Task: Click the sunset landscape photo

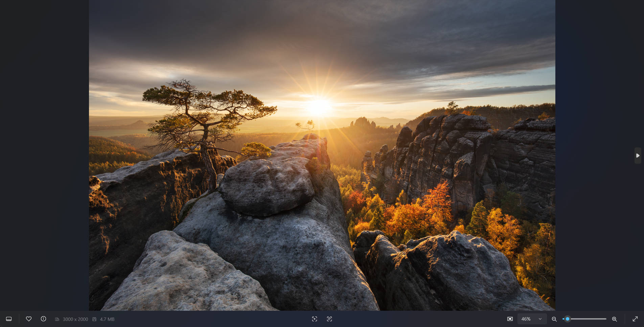Action: (x=322, y=155)
